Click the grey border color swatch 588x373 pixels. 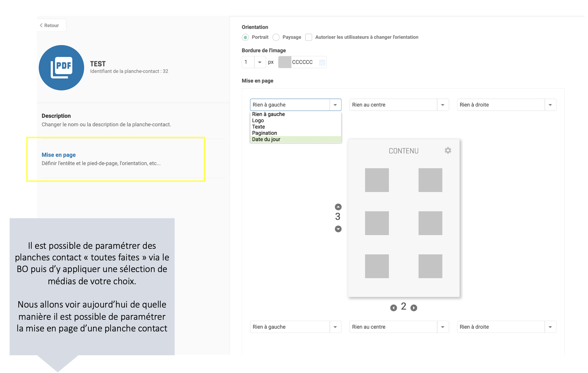coord(285,62)
